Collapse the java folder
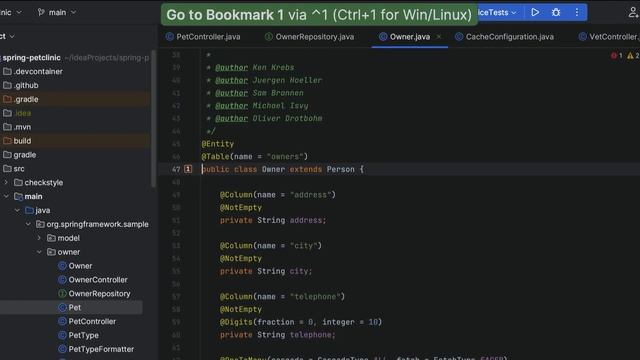The width and height of the screenshot is (640, 360). tap(17, 210)
